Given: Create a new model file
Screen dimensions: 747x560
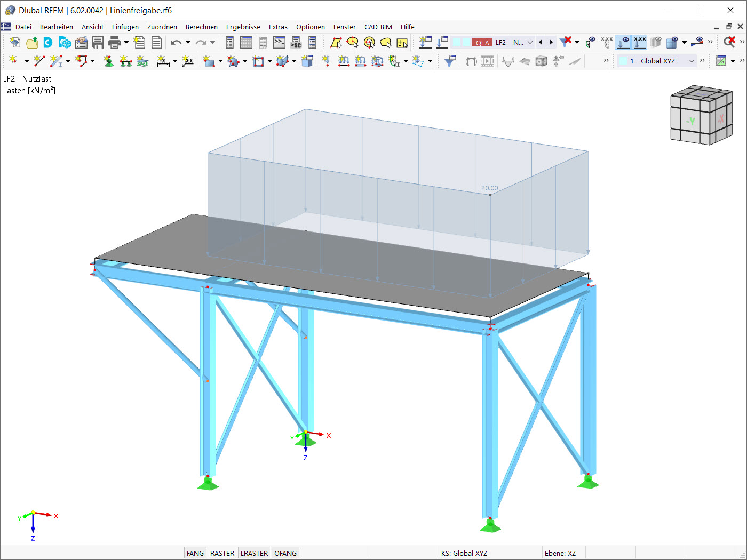Looking at the screenshot, I should pyautogui.click(x=15, y=43).
